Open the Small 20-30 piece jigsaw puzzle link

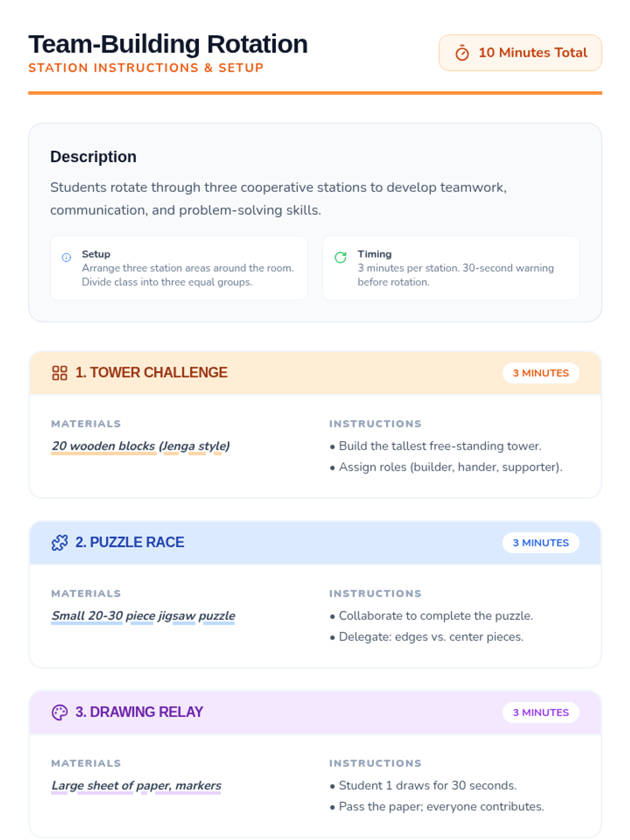tap(143, 615)
